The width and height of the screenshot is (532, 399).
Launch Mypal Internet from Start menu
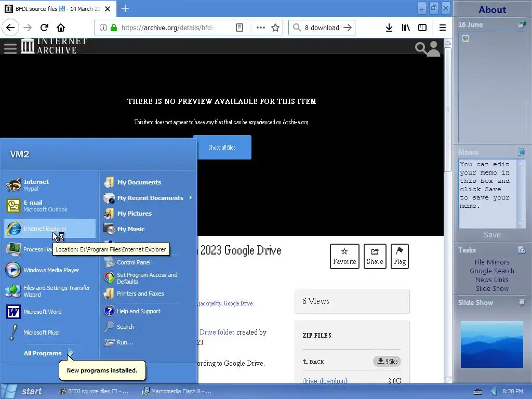(50, 185)
